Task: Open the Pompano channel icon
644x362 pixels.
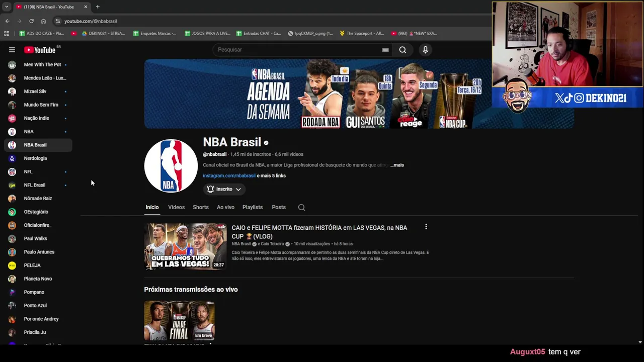Action: click(x=12, y=292)
